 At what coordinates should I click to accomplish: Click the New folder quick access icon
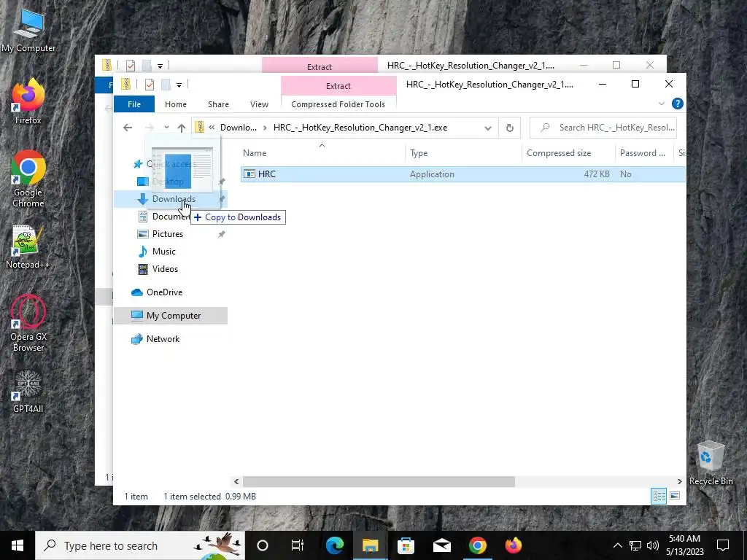click(166, 85)
